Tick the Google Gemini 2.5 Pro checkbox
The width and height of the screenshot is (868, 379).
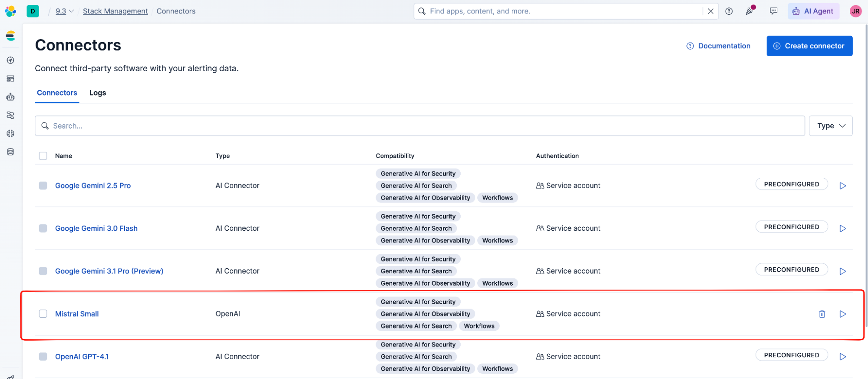pos(43,186)
